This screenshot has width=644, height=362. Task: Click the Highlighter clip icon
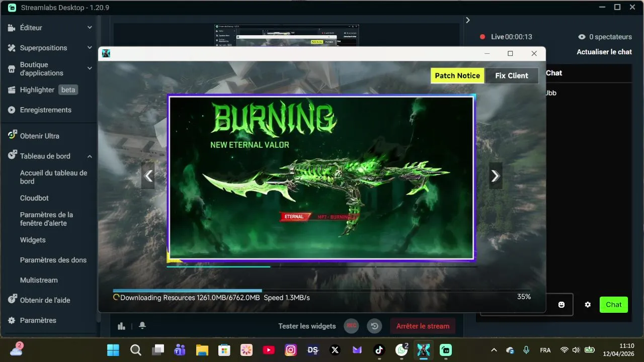[12, 90]
